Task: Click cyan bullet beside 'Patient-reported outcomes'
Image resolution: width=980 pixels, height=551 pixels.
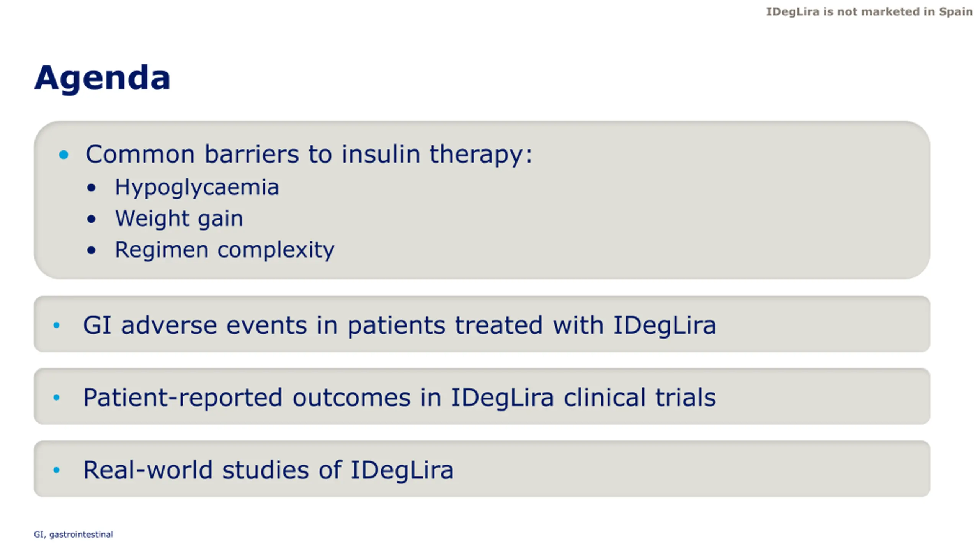Action: point(56,398)
